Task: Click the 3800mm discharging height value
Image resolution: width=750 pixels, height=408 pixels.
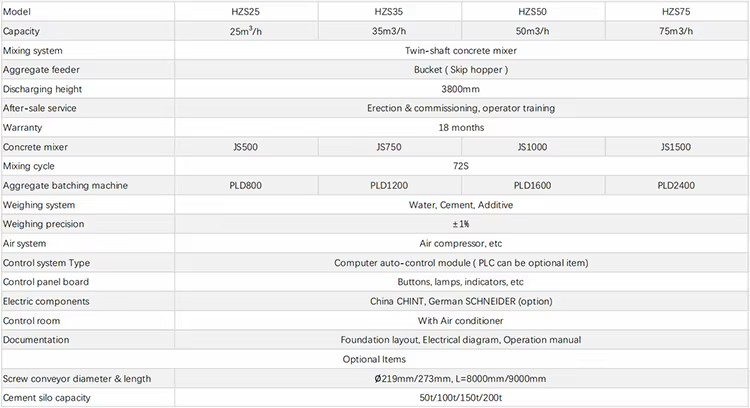Action: tap(461, 89)
